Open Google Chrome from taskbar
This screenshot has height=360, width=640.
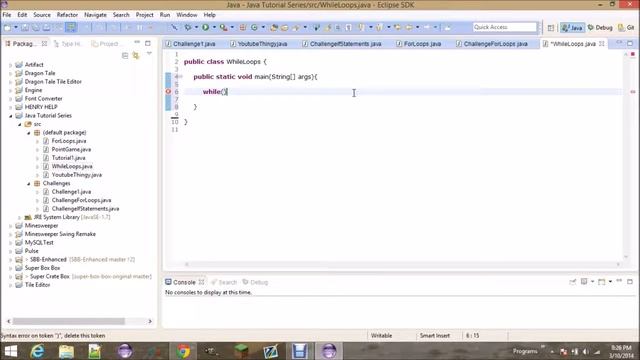[183, 351]
